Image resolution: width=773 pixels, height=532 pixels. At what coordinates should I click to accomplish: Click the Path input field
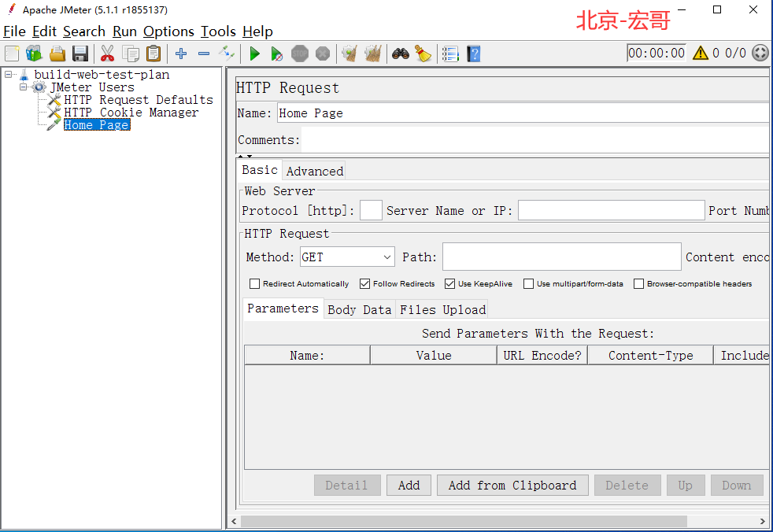(561, 257)
